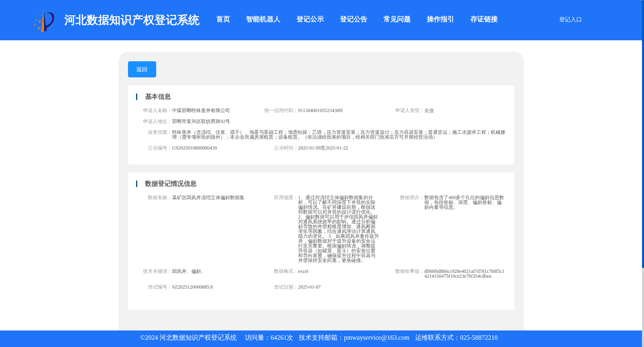Image resolution: width=644 pixels, height=347 pixels.
Task: Click the ©2024 copyright text in footer
Action: pyautogui.click(x=188, y=338)
